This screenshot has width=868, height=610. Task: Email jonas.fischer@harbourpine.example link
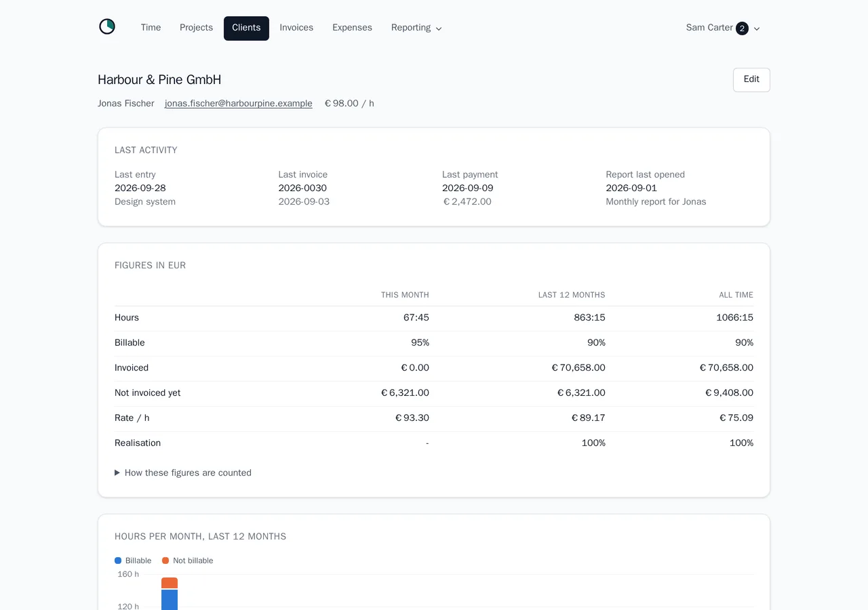pos(239,104)
